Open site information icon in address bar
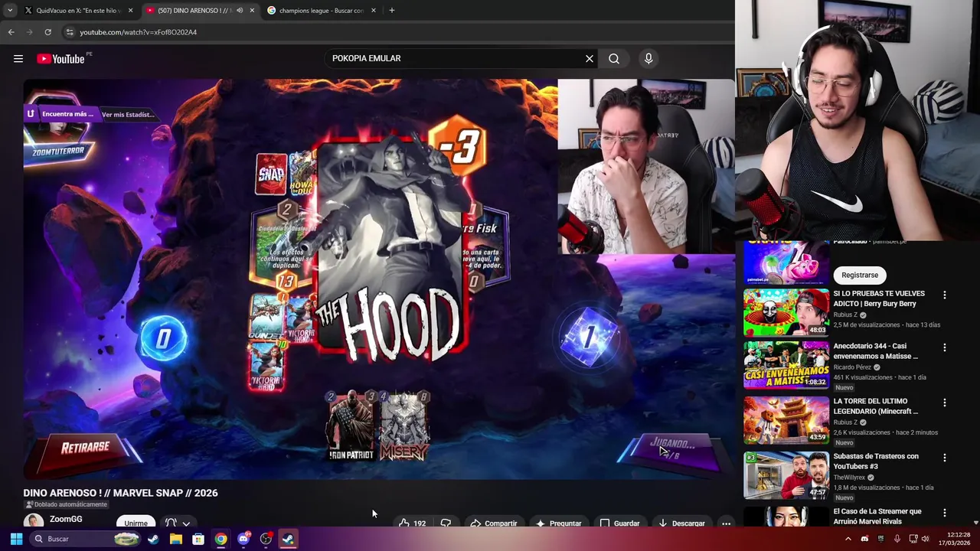Screen dimensions: 980x551 70,32
